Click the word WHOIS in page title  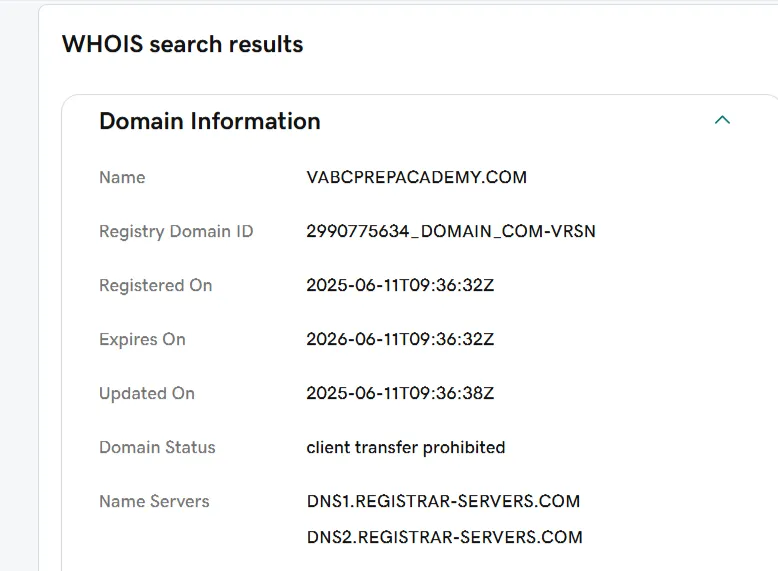pos(102,44)
